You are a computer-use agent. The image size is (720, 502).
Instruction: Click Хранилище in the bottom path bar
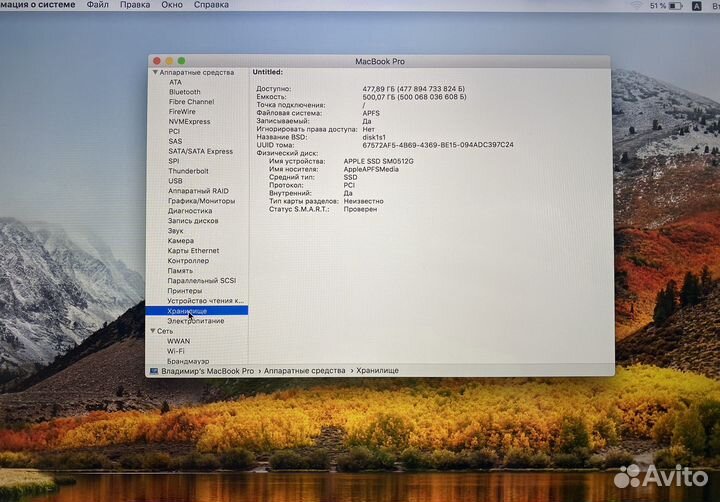pos(377,371)
